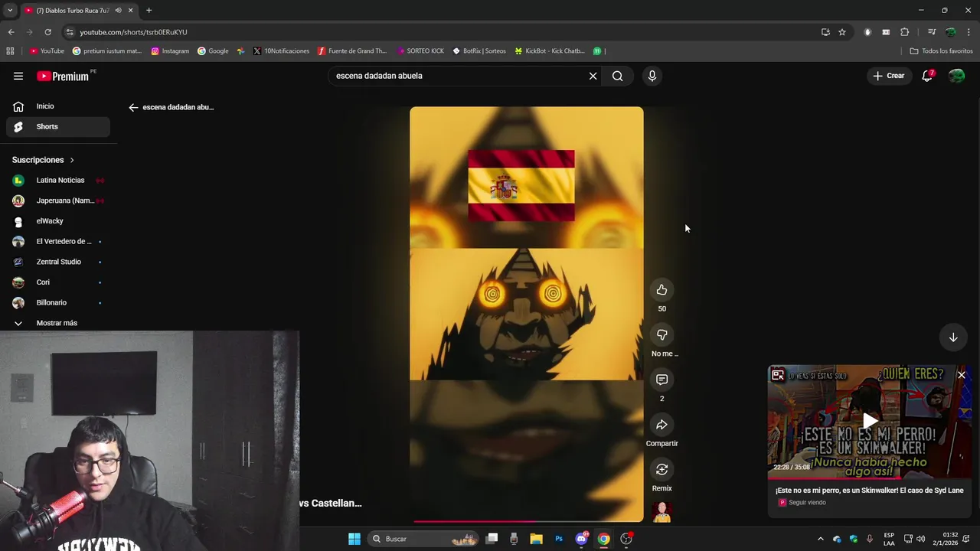This screenshot has height=551, width=980.
Task: Open Zentral Studio channel
Action: coord(58,262)
